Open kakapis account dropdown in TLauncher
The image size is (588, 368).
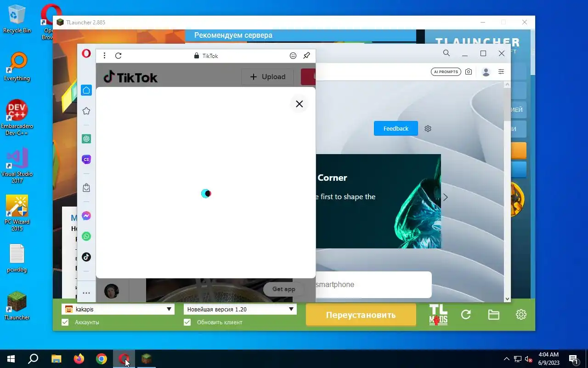[118, 309]
